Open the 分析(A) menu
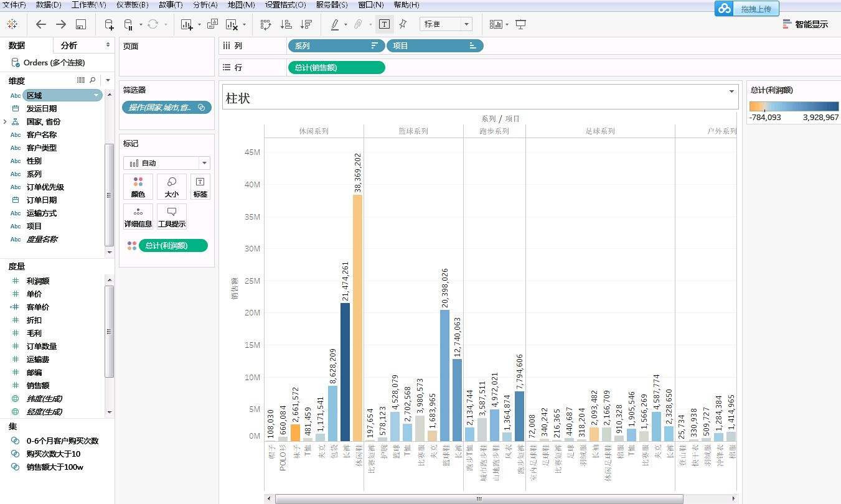841x504 pixels. pos(205,5)
